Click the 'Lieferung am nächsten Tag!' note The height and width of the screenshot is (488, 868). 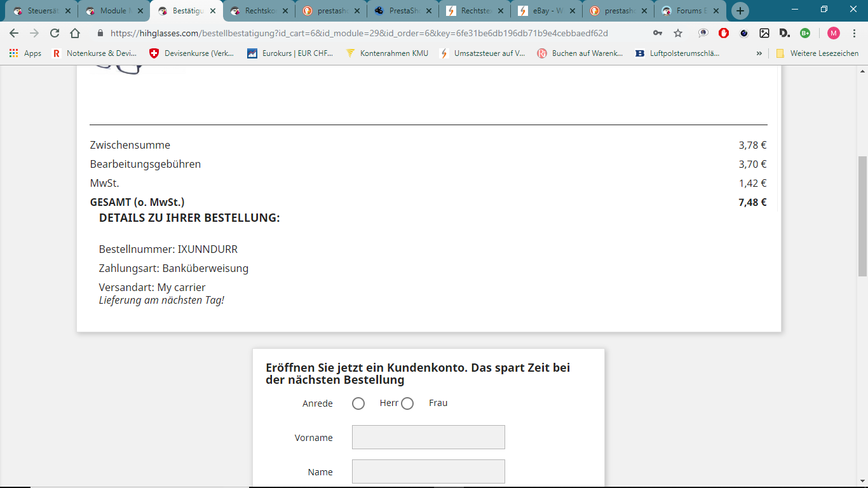pos(161,300)
